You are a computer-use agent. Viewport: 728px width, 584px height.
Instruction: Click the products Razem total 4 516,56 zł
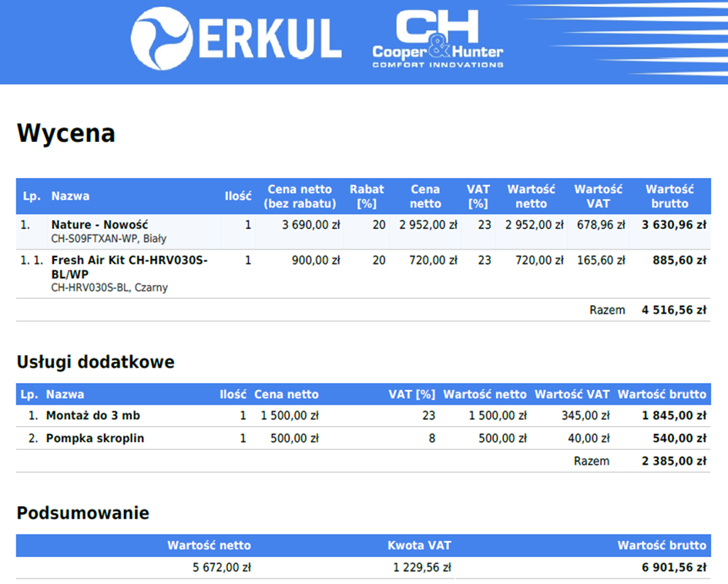673,310
